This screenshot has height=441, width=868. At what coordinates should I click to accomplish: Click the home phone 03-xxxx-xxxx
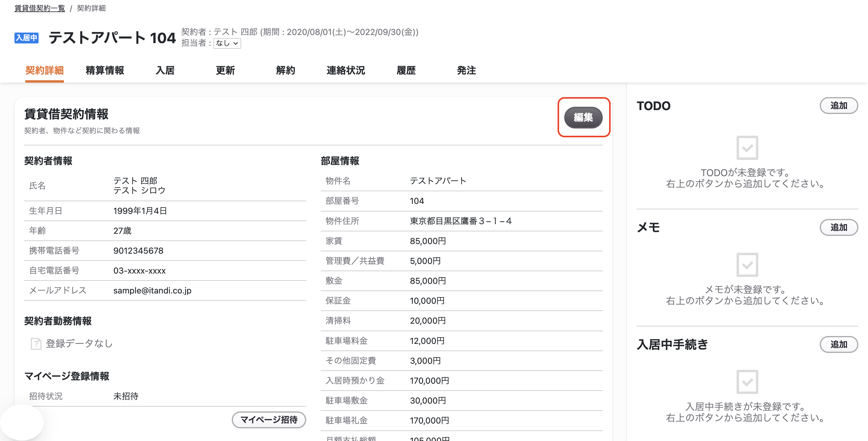(x=140, y=271)
